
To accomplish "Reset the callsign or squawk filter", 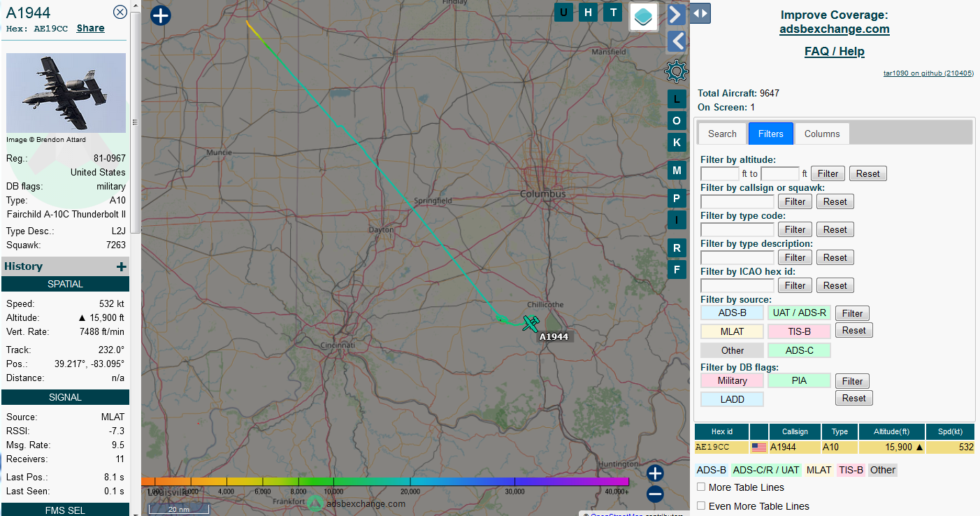I will click(x=835, y=201).
